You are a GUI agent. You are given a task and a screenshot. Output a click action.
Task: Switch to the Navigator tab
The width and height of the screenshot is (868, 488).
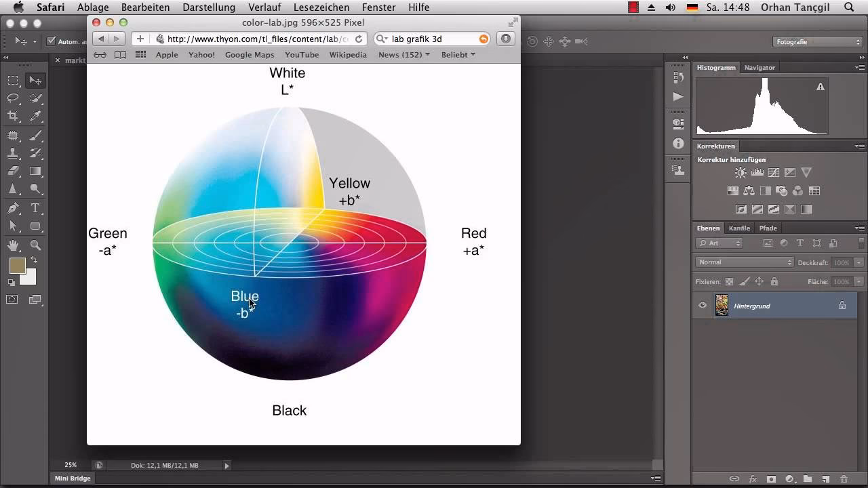[759, 68]
